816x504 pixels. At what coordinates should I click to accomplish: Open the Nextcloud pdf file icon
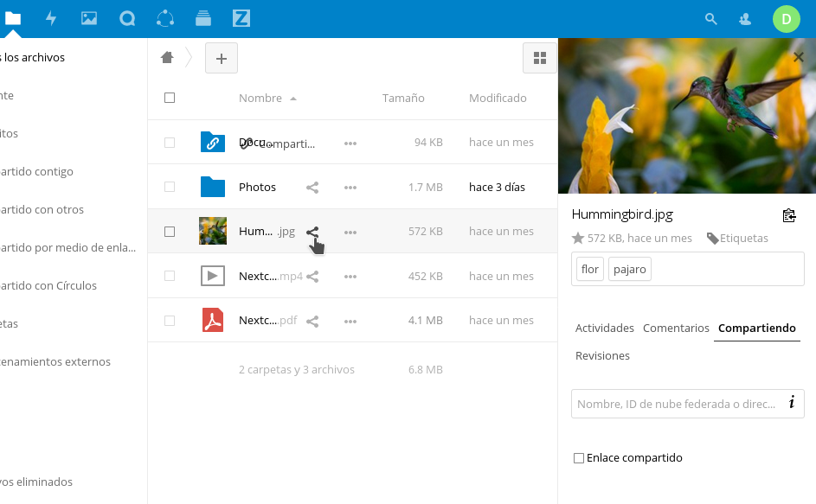(x=213, y=320)
